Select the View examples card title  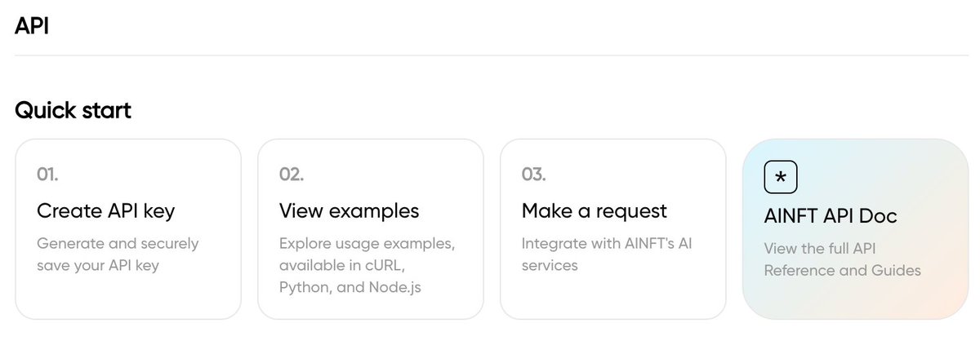[349, 211]
